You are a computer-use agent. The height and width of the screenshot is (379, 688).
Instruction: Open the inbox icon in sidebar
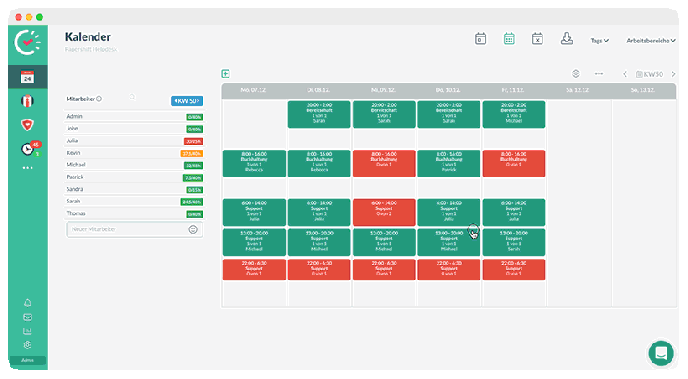click(x=27, y=317)
